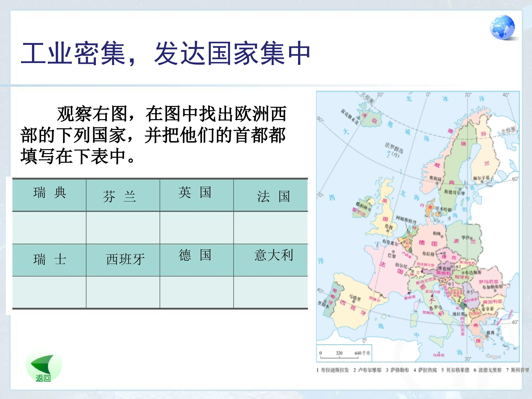Click the empty answer cell below 瑞典
The height and width of the screenshot is (399, 532).
pos(49,228)
